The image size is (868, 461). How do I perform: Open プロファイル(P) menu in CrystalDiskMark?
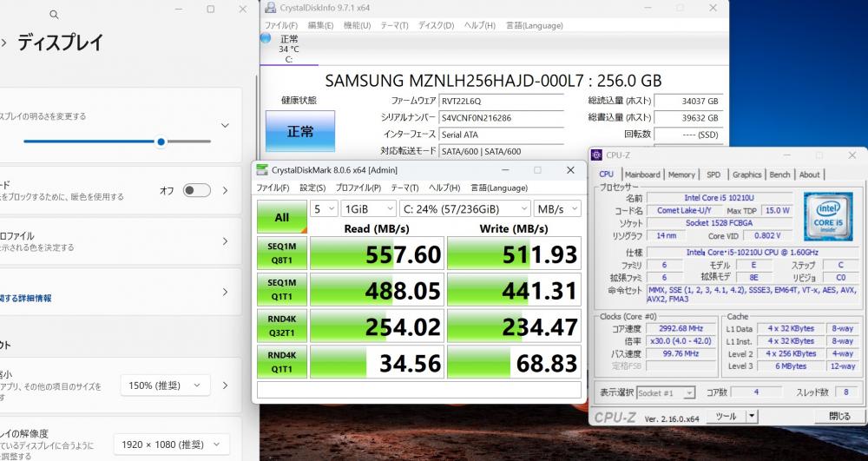point(358,188)
